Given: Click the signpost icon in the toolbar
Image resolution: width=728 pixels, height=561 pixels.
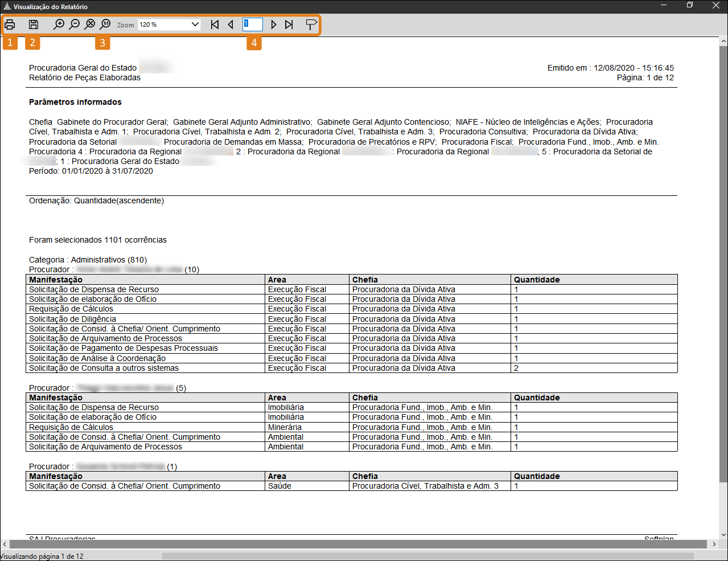Looking at the screenshot, I should 311,24.
